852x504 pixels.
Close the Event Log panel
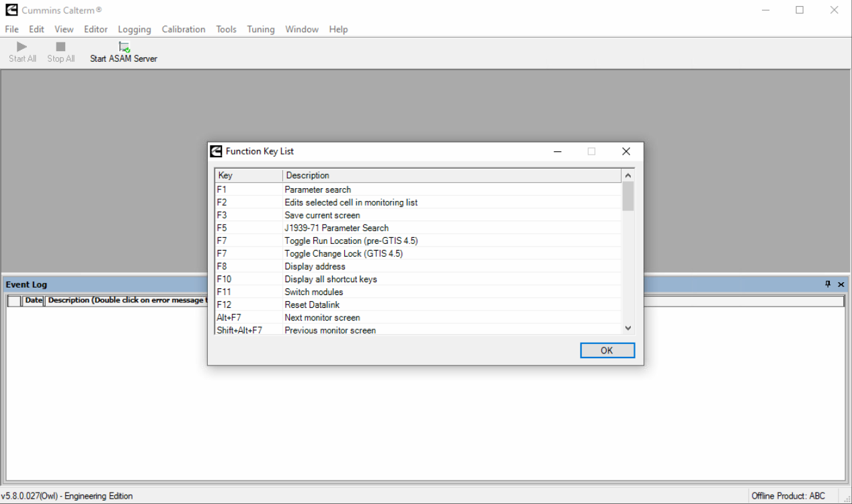pos(841,284)
